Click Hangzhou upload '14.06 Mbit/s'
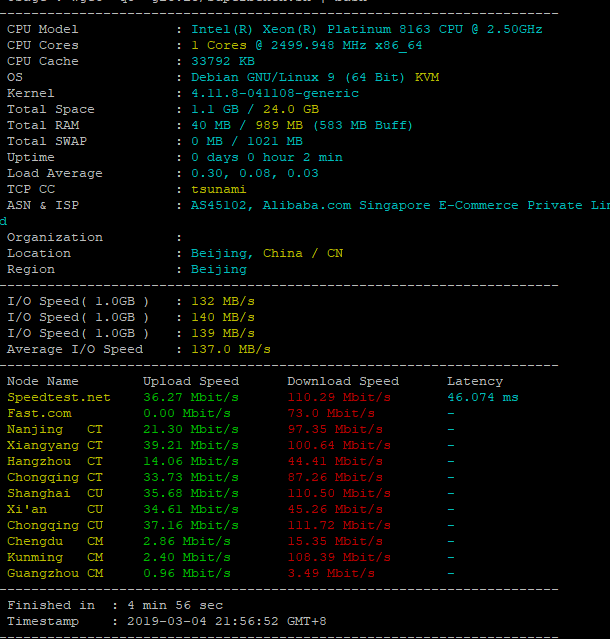Screen dimensions: 610x639 (191, 461)
